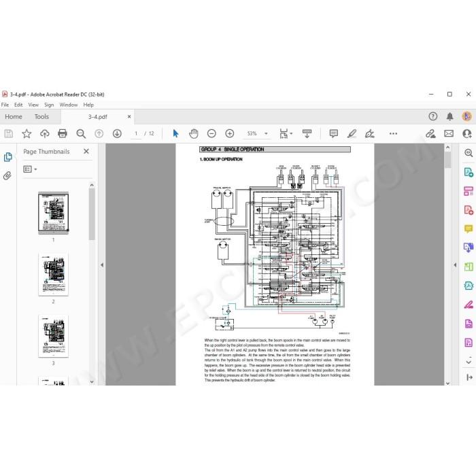Close the 3-4.pdf tab

click(129, 116)
